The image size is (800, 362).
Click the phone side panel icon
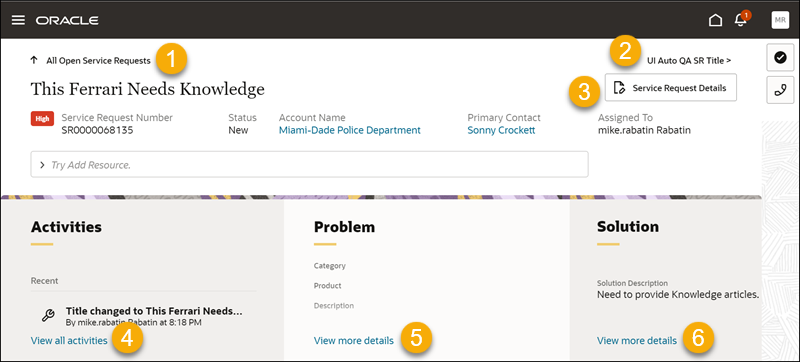click(x=780, y=90)
